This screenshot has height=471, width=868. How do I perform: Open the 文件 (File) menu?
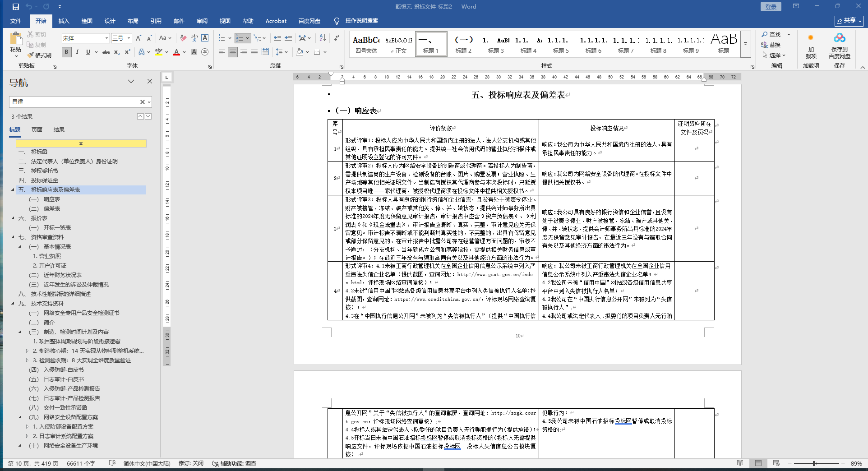(16, 21)
